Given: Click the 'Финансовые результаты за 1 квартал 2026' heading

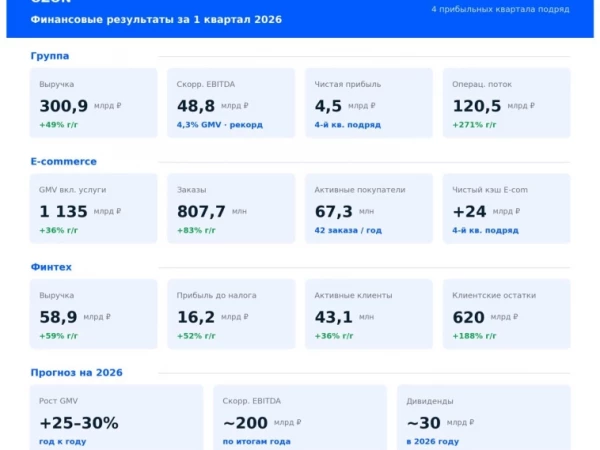Looking at the screenshot, I should [156, 20].
